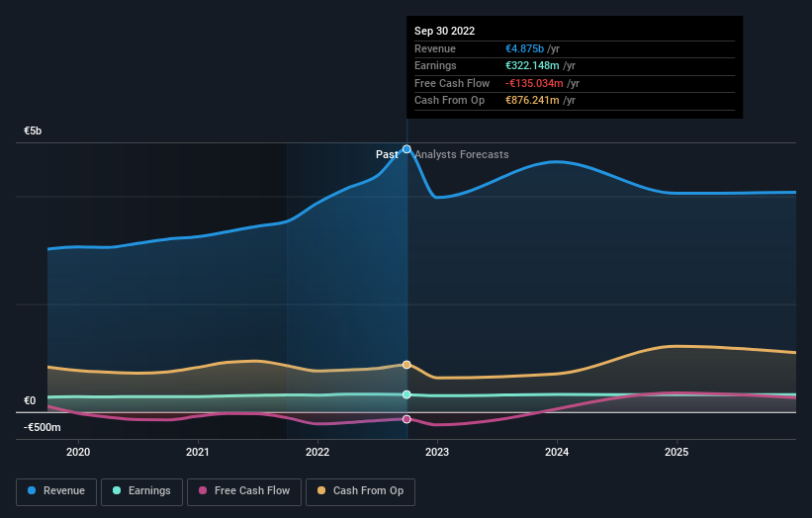Click the Revenue row label in tooltip
Screen dimensions: 812x518
pyautogui.click(x=435, y=48)
